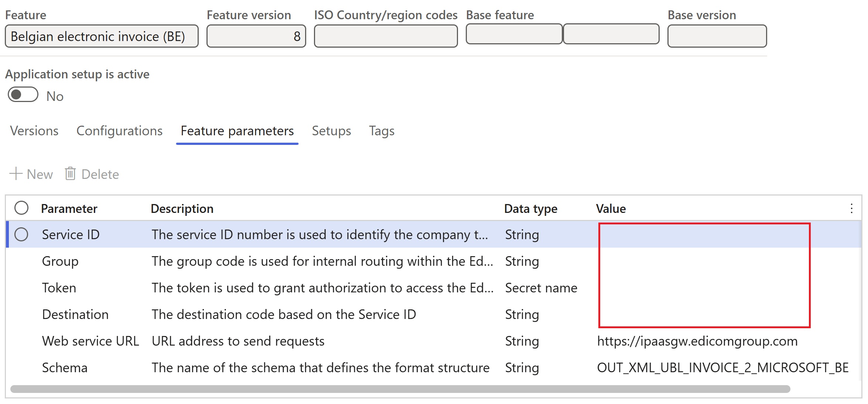Select all rows with header radio circle
868x404 pixels.
pos(21,208)
